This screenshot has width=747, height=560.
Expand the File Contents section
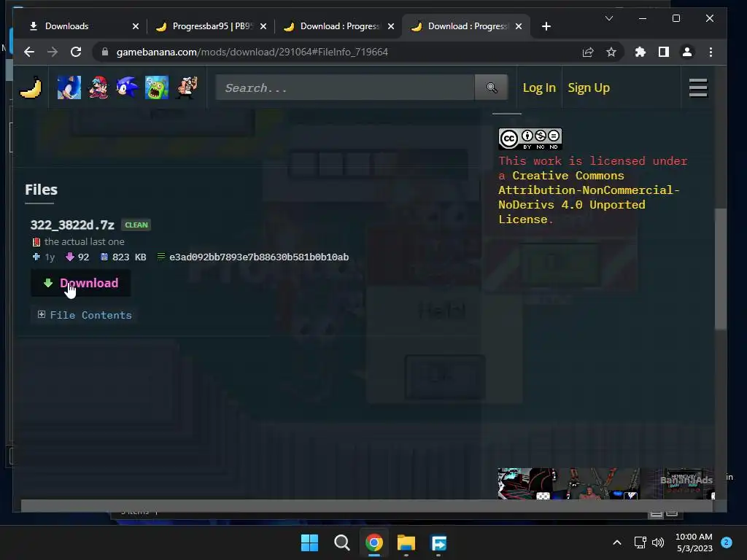(85, 315)
